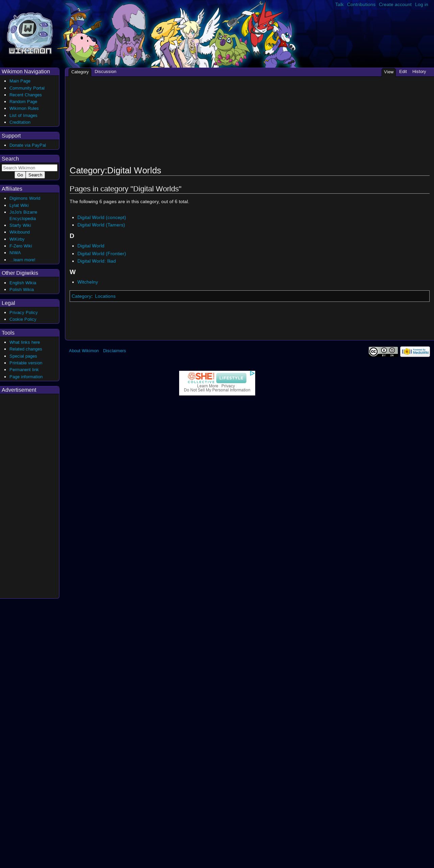
Task: Open List of Images
Action: point(23,116)
